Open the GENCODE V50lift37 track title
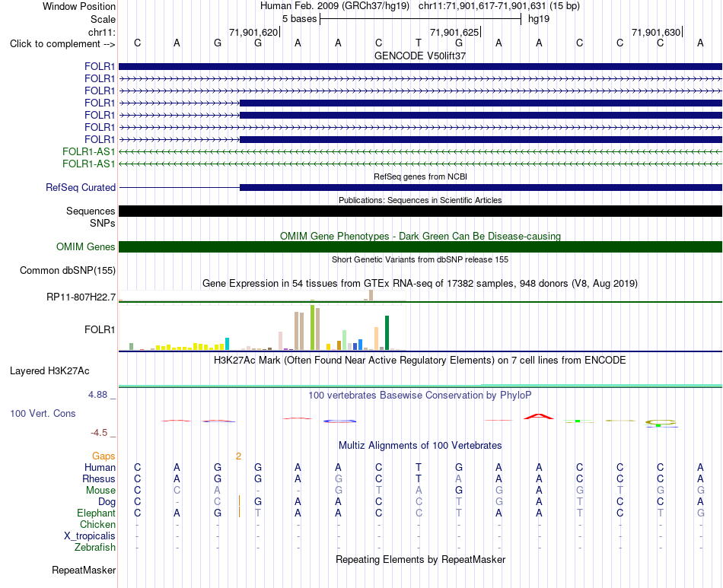The width and height of the screenshot is (723, 588). coord(420,56)
